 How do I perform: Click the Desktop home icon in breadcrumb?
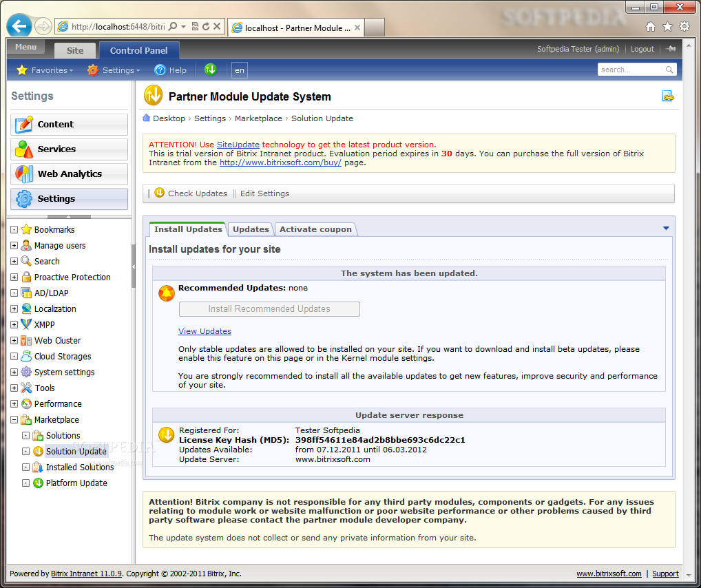click(146, 118)
